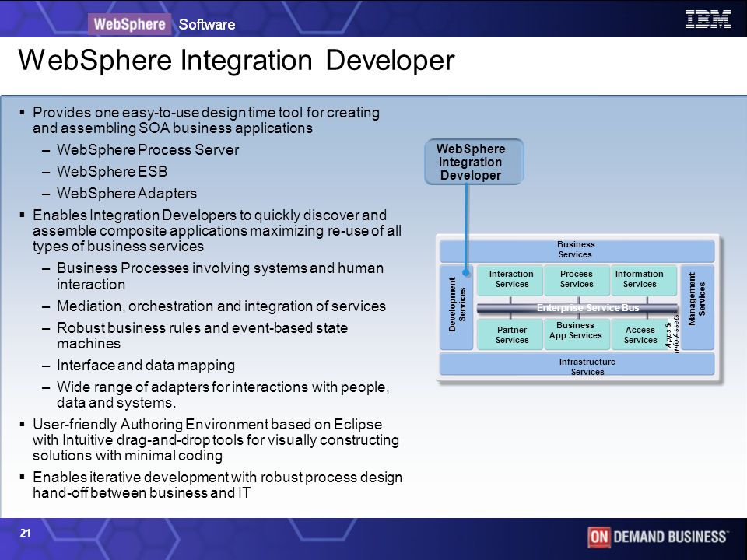Screen dimensions: 747x560
Task: Click 'Wide range of adapters' sub-bullet
Action: (x=223, y=394)
